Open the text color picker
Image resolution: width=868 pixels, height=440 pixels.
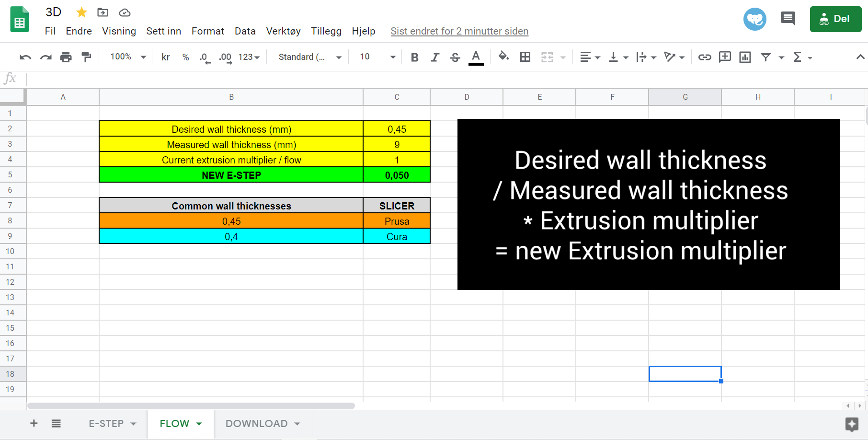coord(476,57)
